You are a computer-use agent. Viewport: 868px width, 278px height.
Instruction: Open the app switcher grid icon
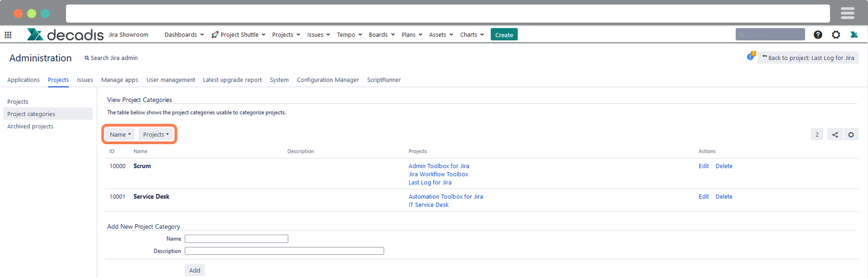pyautogui.click(x=8, y=35)
